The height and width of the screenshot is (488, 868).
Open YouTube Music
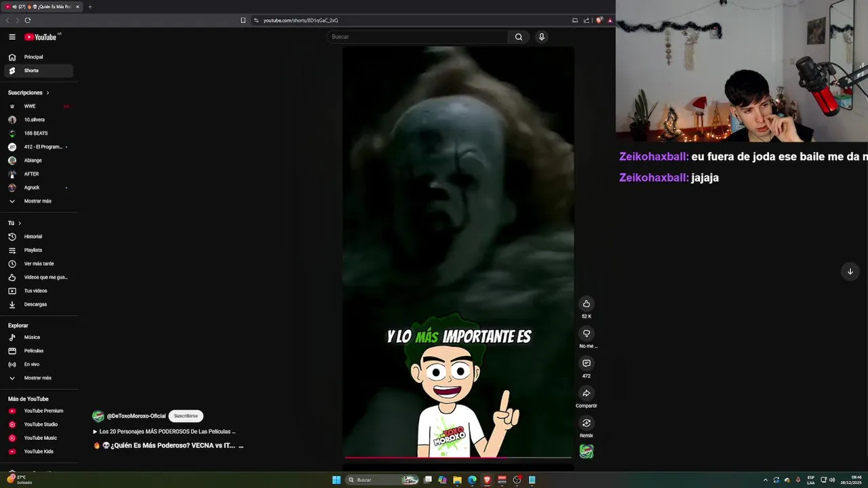click(x=39, y=438)
